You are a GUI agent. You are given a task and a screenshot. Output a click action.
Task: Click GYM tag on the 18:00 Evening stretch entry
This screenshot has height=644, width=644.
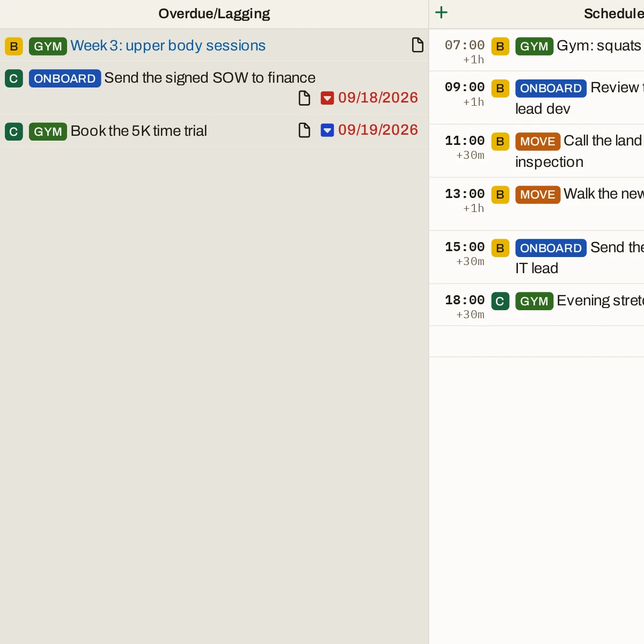coord(534,301)
